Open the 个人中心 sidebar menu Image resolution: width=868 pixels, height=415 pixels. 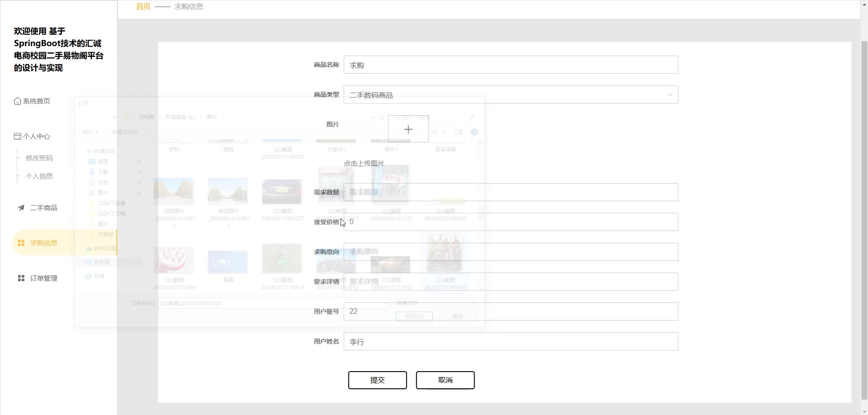click(x=32, y=136)
